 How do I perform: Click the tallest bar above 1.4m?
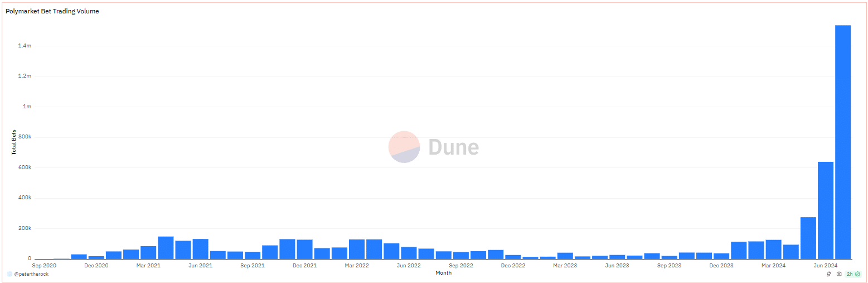843,142
